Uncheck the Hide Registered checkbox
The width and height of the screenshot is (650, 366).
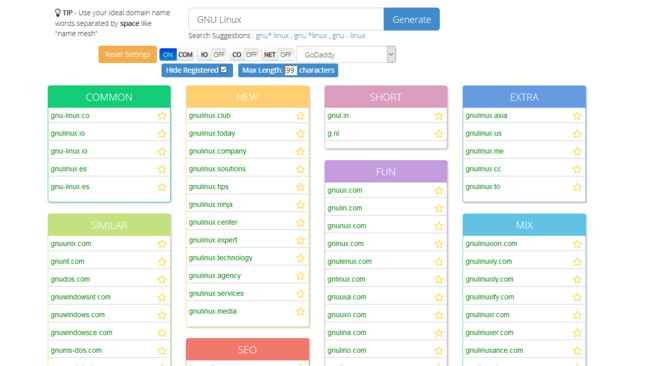click(x=224, y=70)
